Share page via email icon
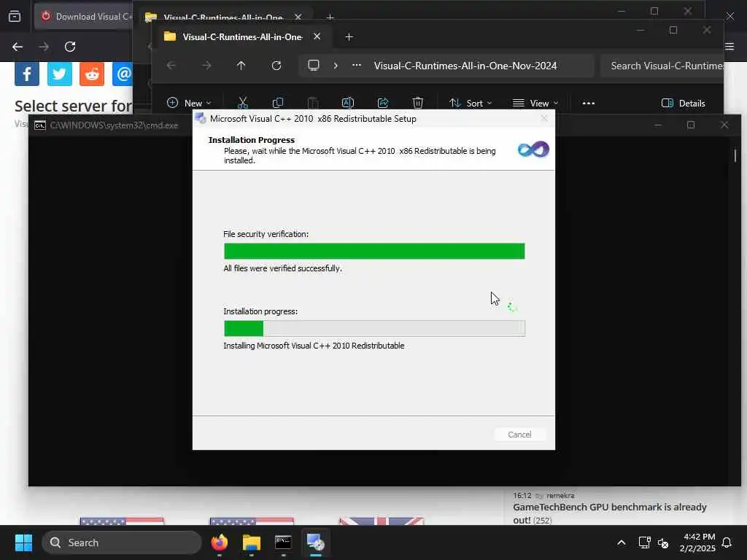Image resolution: width=747 pixels, height=560 pixels. [123, 74]
